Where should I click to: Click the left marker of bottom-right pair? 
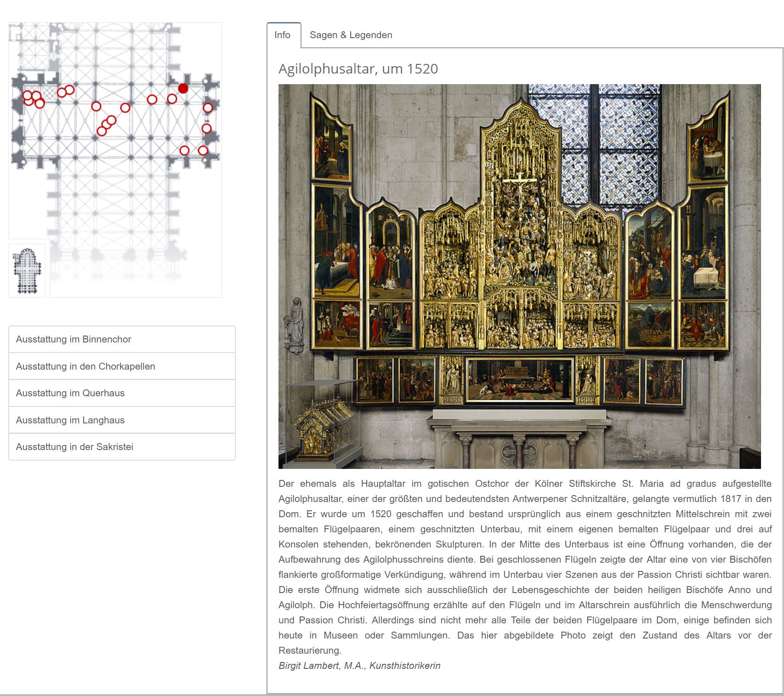[x=184, y=150]
